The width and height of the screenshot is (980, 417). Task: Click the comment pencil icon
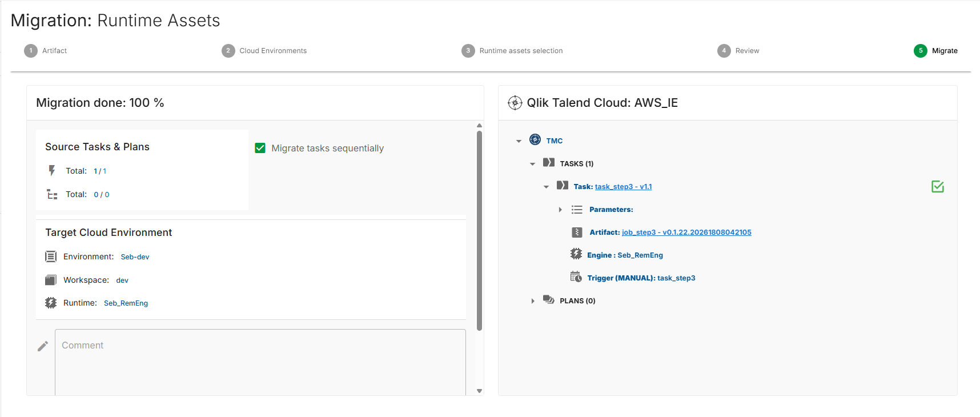(x=43, y=346)
